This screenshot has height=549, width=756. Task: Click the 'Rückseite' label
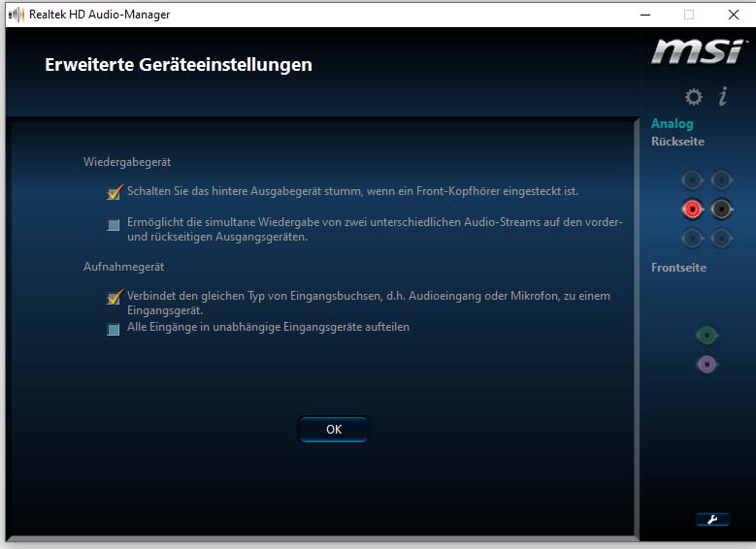pyautogui.click(x=677, y=142)
